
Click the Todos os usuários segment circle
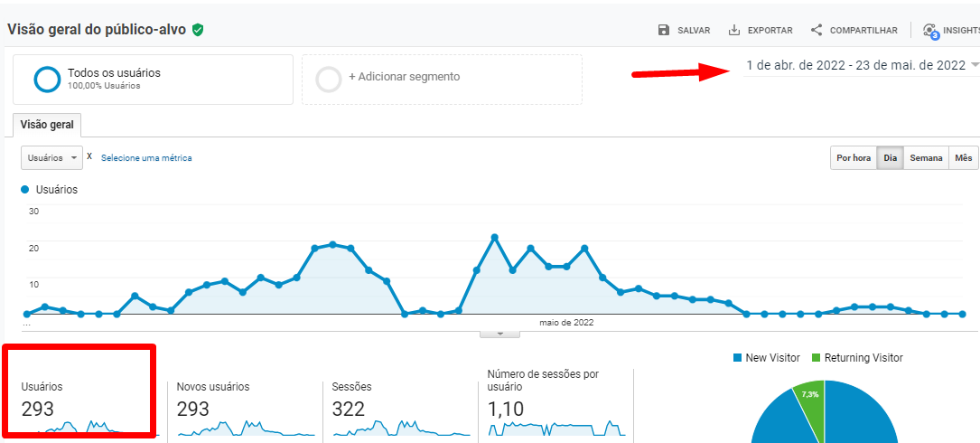click(x=47, y=80)
